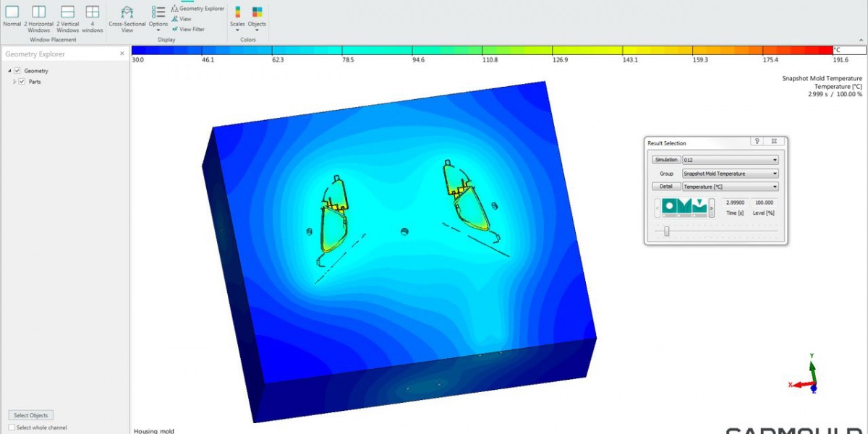
Task: Click the time slider handle in Result Selection
Action: 666,231
